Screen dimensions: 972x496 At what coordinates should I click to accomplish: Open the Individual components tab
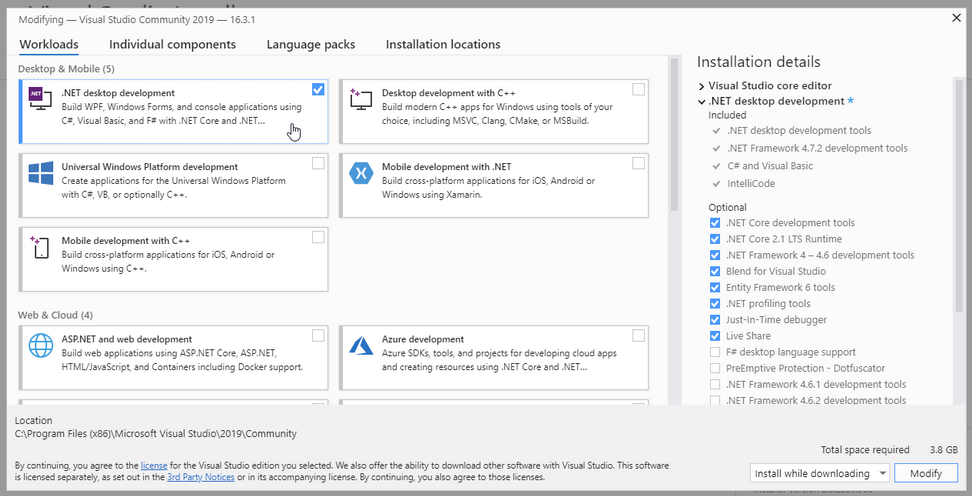tap(172, 45)
